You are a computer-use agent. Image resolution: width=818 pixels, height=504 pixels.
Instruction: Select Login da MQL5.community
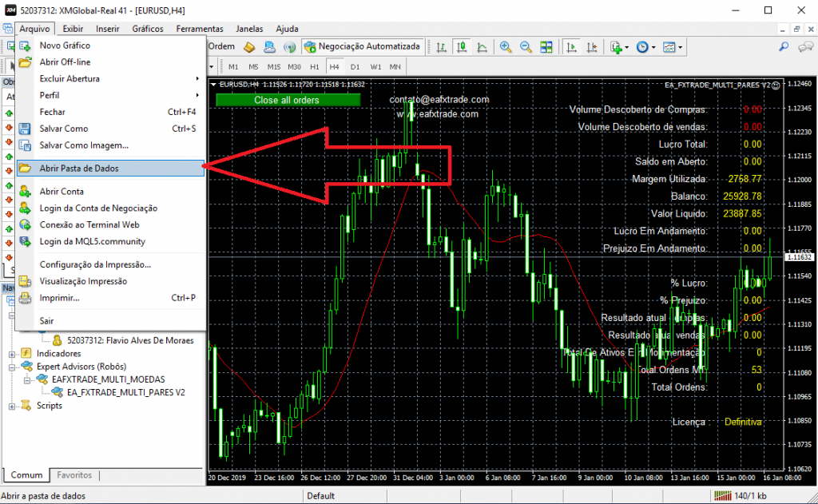[x=110, y=241]
